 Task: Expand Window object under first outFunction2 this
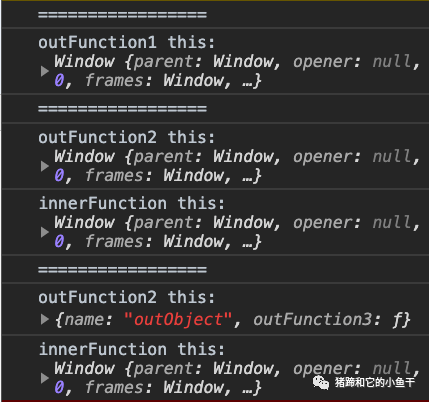[x=45, y=166]
